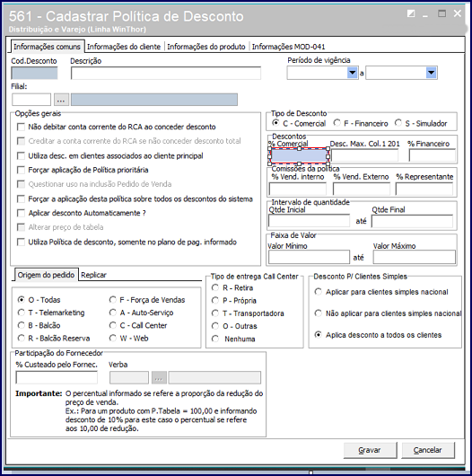The image size is (472, 476).
Task: Select B - Balcão order origin
Action: pos(22,325)
